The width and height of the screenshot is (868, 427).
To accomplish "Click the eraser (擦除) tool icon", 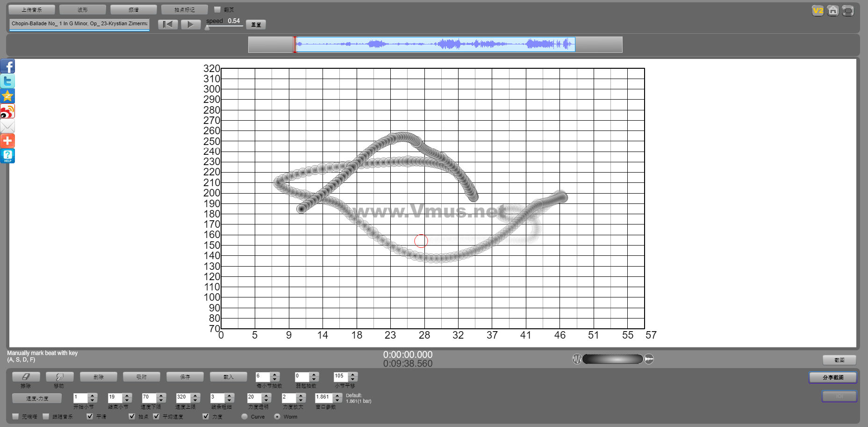I will pyautogui.click(x=26, y=377).
